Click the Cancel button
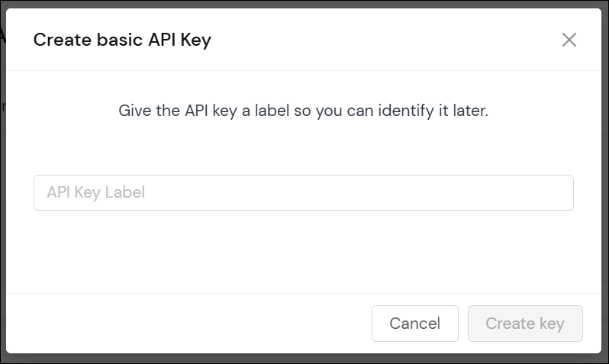This screenshot has height=364, width=609. click(415, 324)
